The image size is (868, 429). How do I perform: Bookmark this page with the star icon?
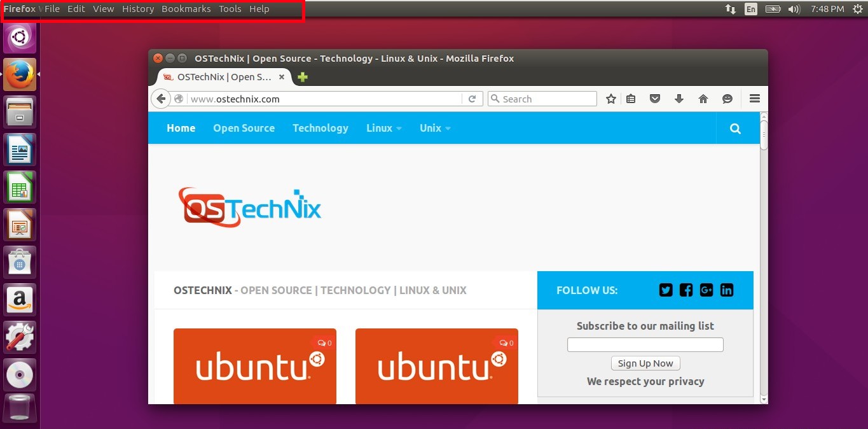point(611,99)
